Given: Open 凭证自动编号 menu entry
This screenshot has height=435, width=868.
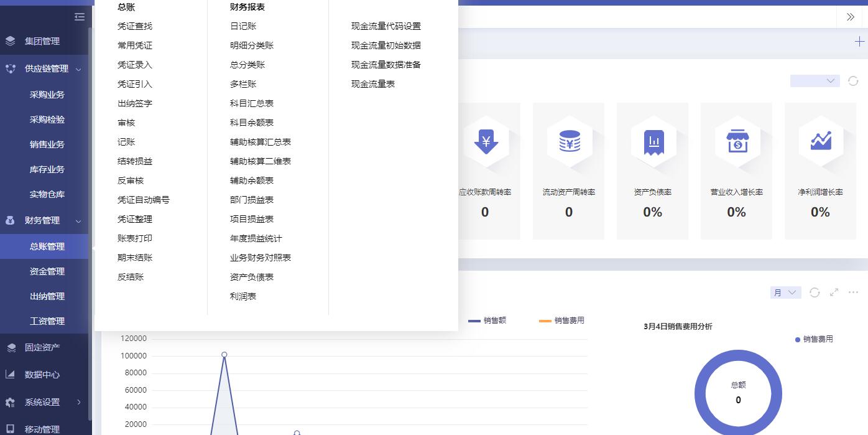Looking at the screenshot, I should coord(144,200).
